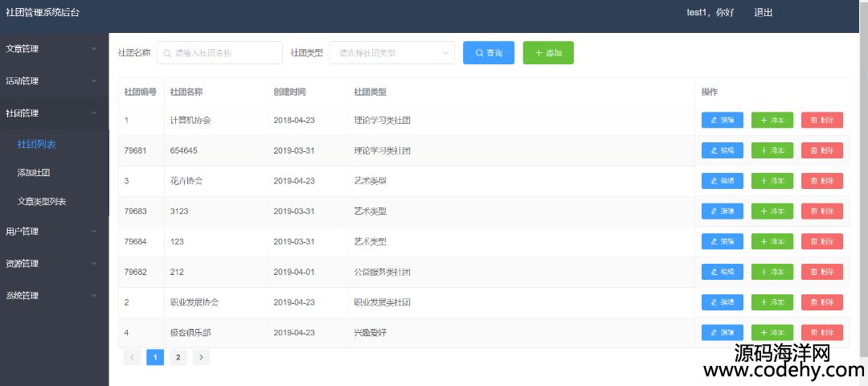Open 社团列表 in the sidebar
Viewport: 868px width, 386px height.
coord(36,144)
